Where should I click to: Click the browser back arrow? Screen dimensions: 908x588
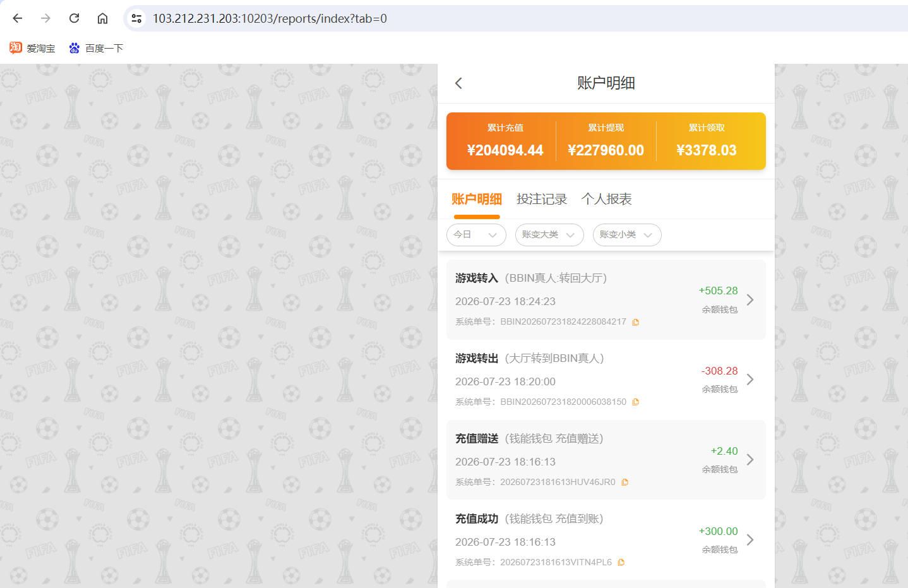click(17, 18)
